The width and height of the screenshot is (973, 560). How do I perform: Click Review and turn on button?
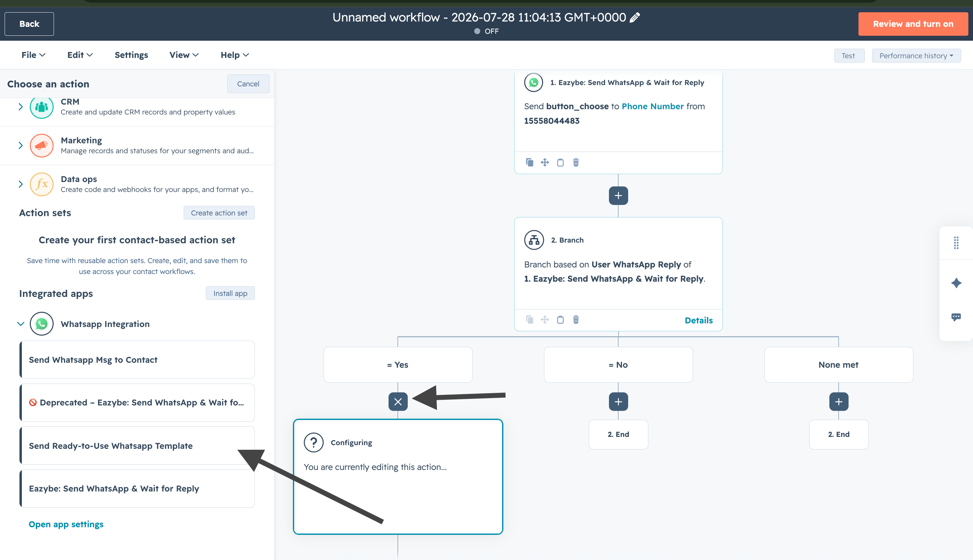click(913, 24)
